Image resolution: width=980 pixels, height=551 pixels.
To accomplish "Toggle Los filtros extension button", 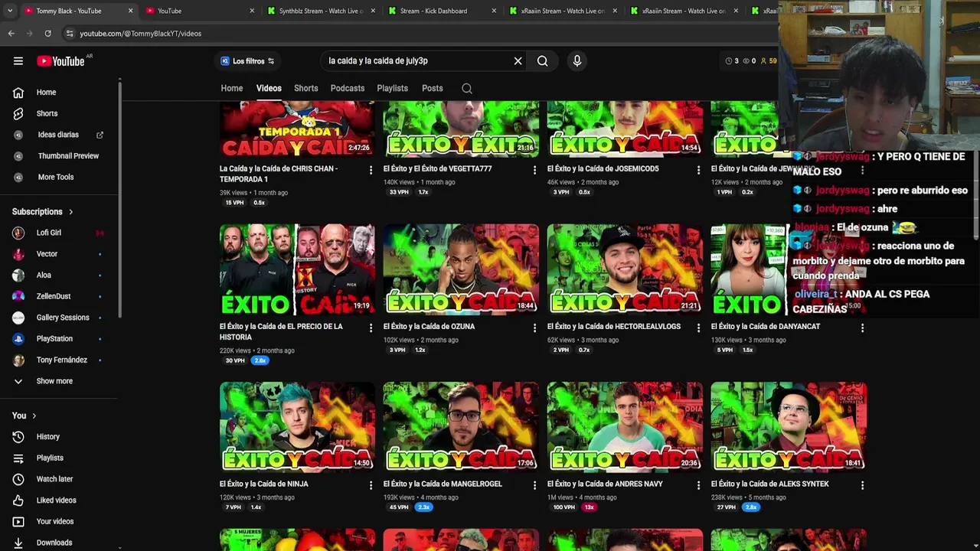I will click(247, 61).
